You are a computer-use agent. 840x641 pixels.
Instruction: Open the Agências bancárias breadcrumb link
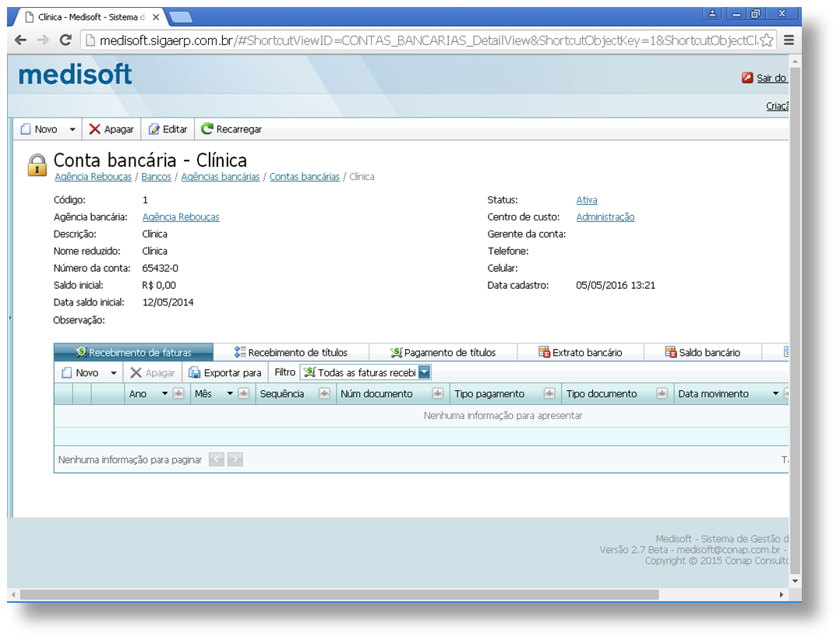click(221, 177)
